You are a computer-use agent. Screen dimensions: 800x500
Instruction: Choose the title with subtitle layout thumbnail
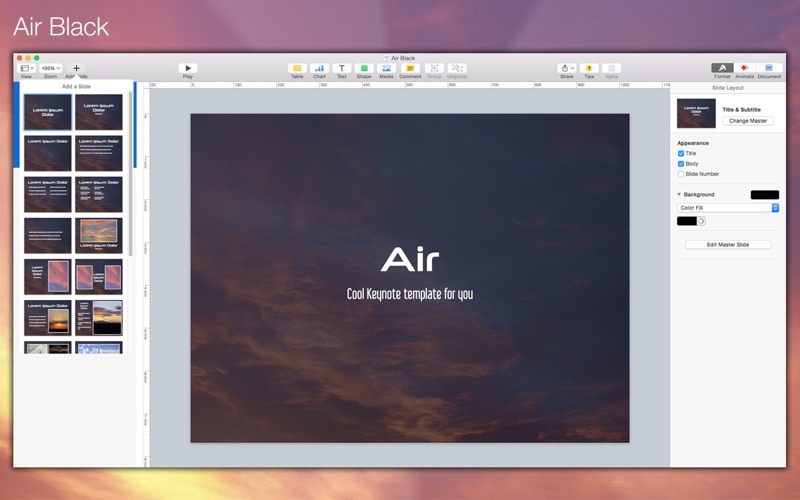[99, 112]
